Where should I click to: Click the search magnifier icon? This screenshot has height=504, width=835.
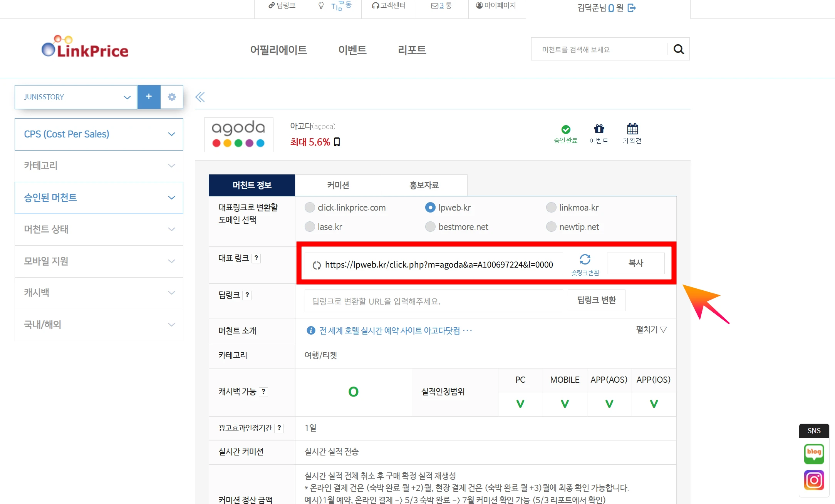point(679,49)
